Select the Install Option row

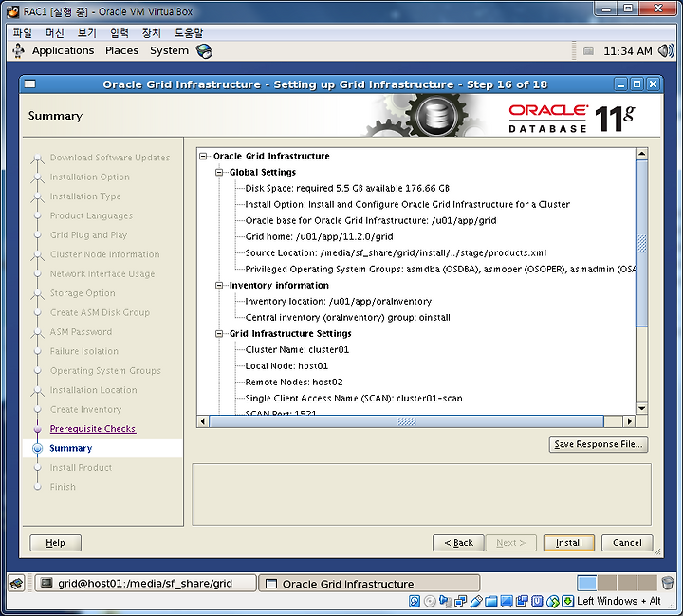[x=408, y=204]
